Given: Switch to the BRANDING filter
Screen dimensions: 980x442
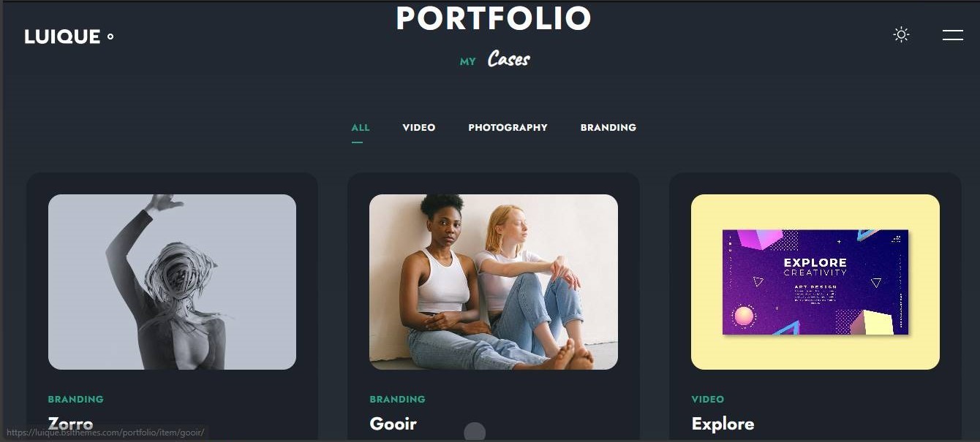Looking at the screenshot, I should click(608, 127).
